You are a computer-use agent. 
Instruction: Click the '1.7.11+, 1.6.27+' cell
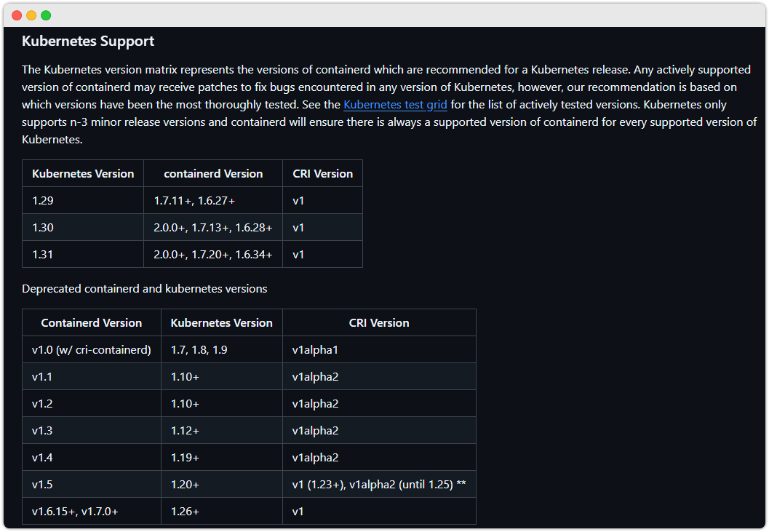click(x=213, y=200)
